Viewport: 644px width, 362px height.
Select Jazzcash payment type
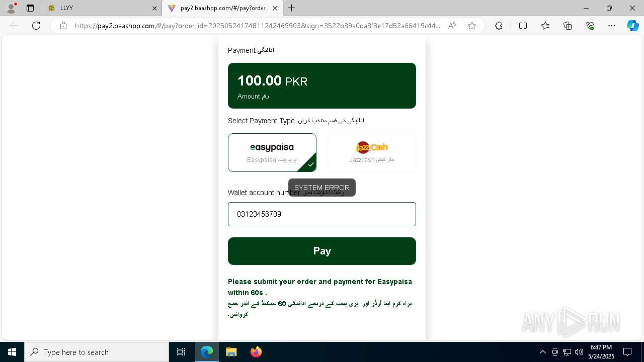point(372,152)
